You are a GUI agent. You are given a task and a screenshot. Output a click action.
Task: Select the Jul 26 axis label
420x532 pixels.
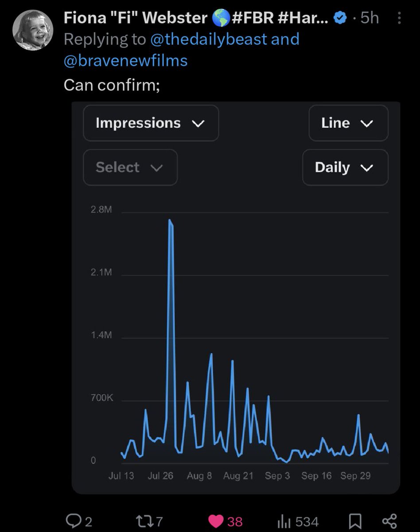click(x=160, y=476)
